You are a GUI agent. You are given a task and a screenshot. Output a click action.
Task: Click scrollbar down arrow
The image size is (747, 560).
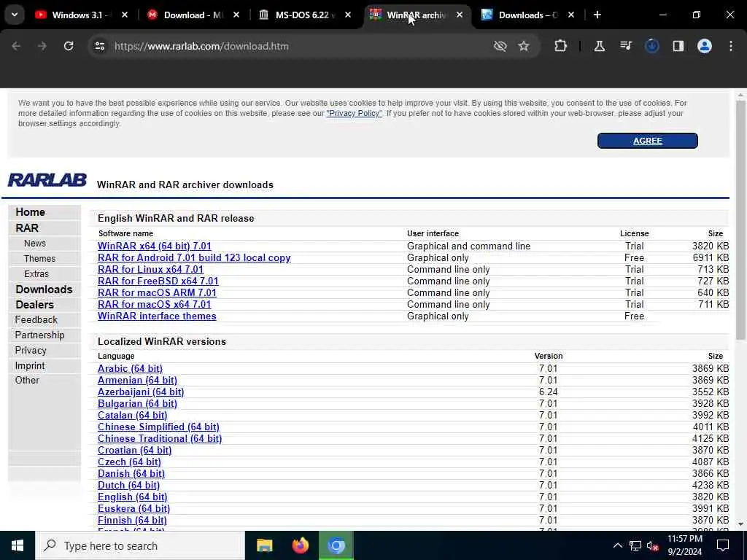click(740, 524)
